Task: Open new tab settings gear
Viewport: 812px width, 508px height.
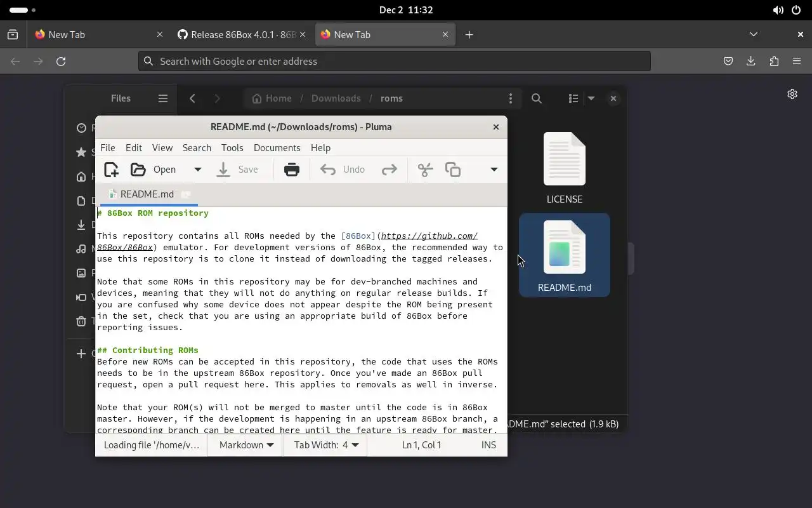Action: 792,94
